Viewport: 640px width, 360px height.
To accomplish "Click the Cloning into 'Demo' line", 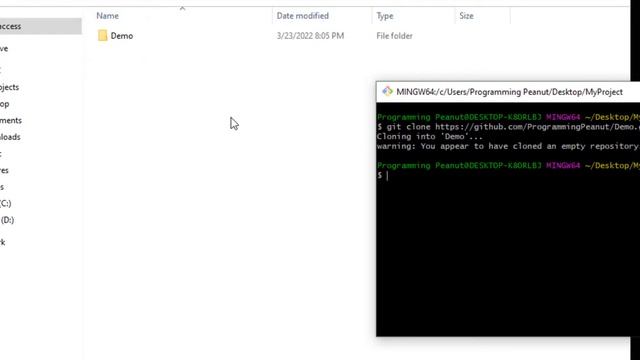I will pos(429,136).
